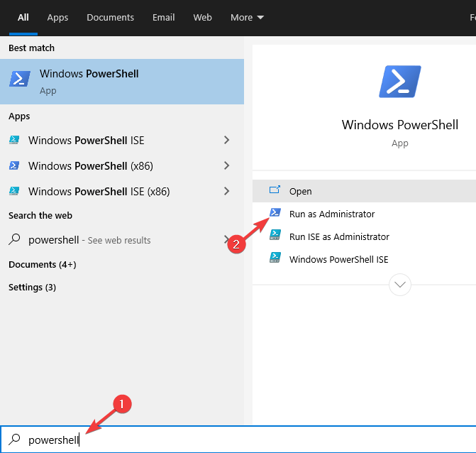Click the Windows PowerShell title in the preview pane
The height and width of the screenshot is (453, 476).
[400, 125]
